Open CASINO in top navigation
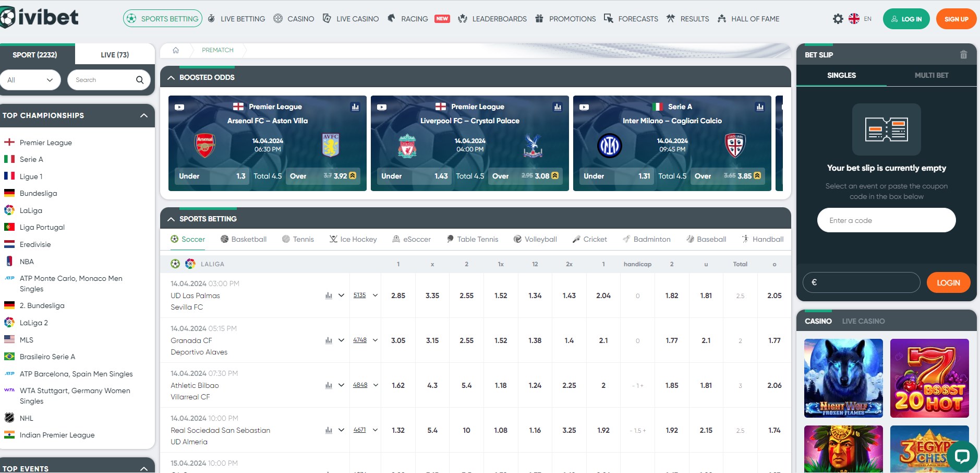 click(x=294, y=19)
